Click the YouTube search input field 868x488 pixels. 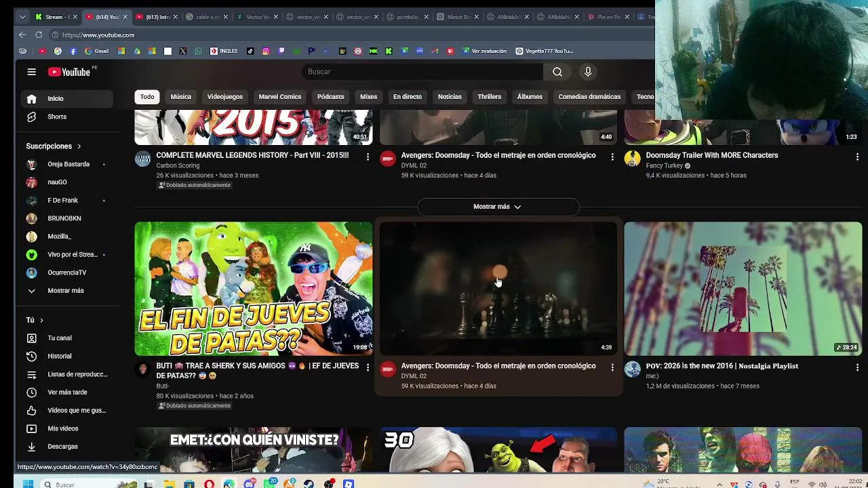pos(422,72)
